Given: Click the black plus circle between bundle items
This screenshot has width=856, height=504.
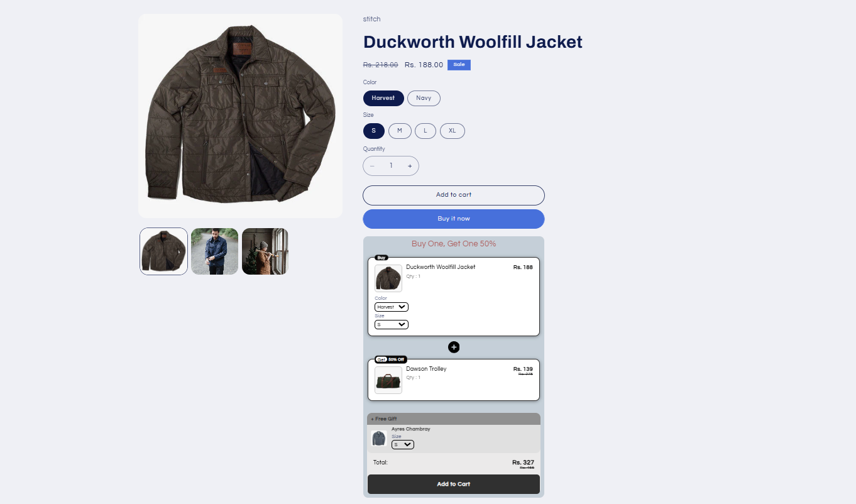Looking at the screenshot, I should coord(454,347).
